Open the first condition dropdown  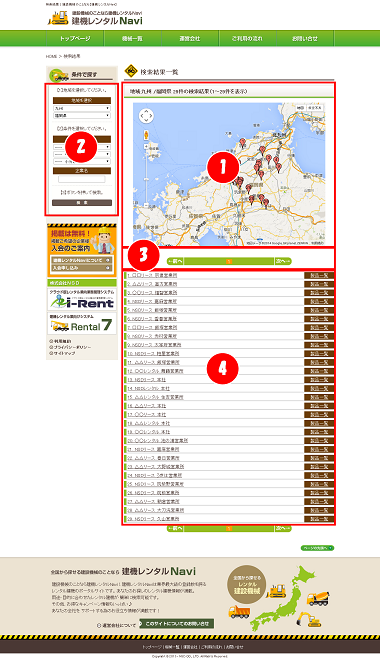click(82, 147)
